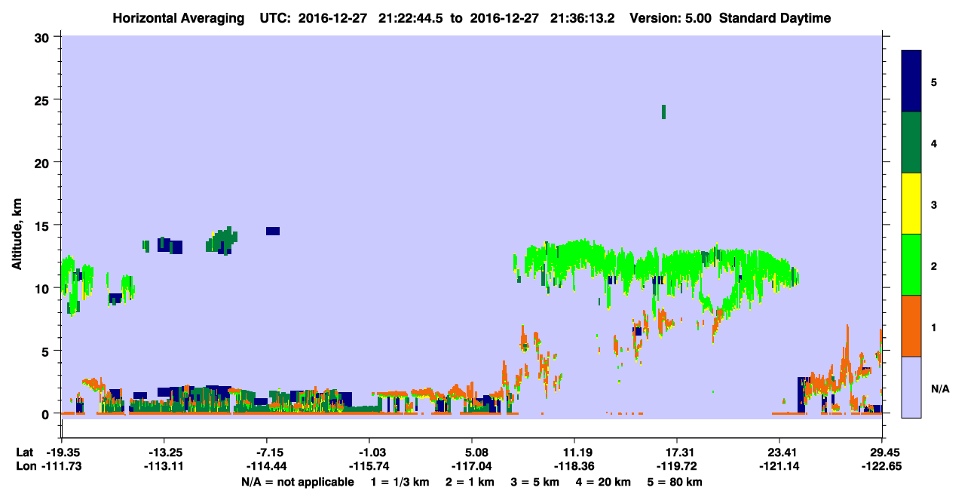Viewport: 980px width, 503px height.
Task: Click the latitude value '-7.15'
Action: pos(266,452)
